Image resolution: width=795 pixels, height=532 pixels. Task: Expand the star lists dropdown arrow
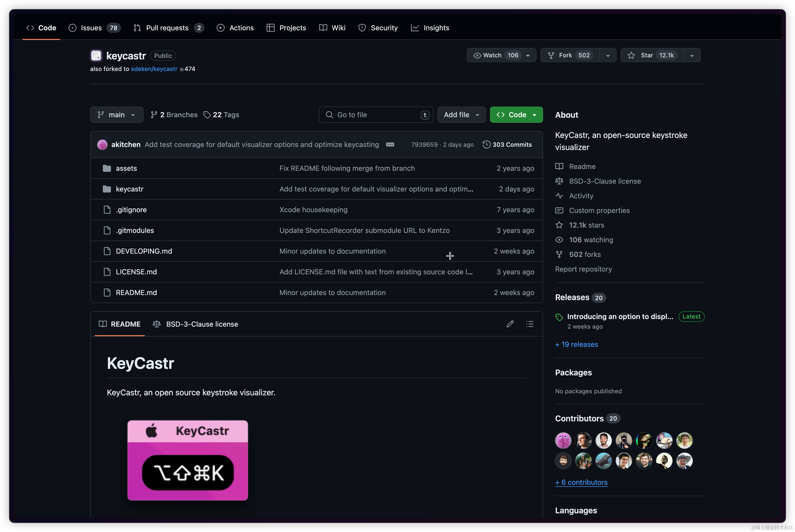click(692, 55)
